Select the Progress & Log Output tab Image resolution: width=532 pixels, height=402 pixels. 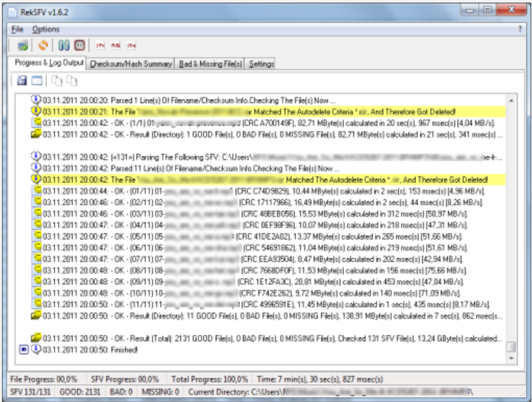click(48, 63)
